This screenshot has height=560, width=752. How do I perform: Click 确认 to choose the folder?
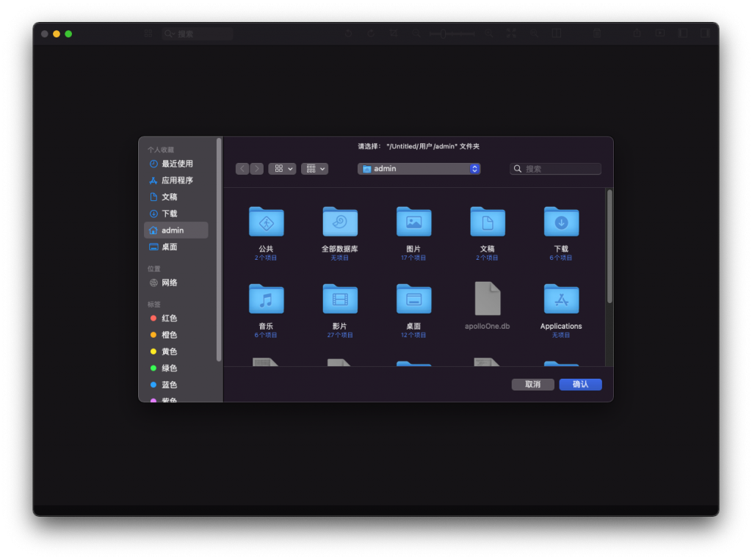pyautogui.click(x=580, y=385)
